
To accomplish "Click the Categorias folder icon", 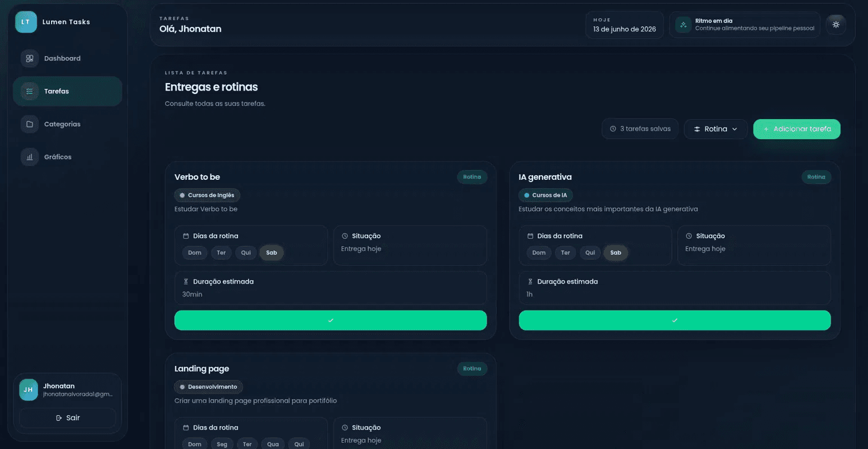I will tap(30, 124).
